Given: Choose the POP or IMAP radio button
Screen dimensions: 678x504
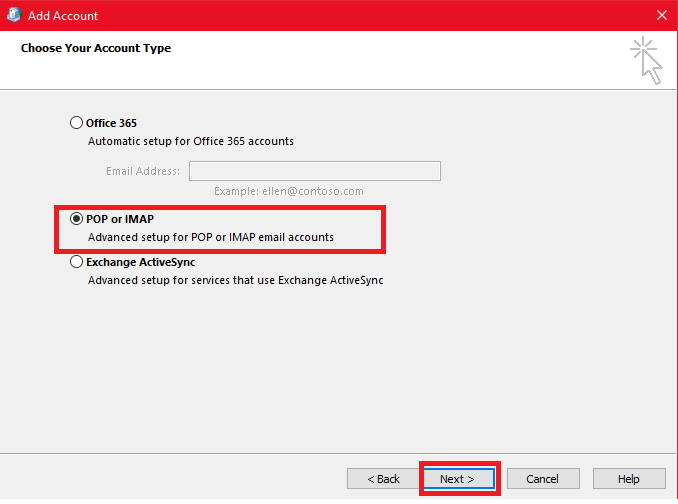Looking at the screenshot, I should tap(77, 219).
